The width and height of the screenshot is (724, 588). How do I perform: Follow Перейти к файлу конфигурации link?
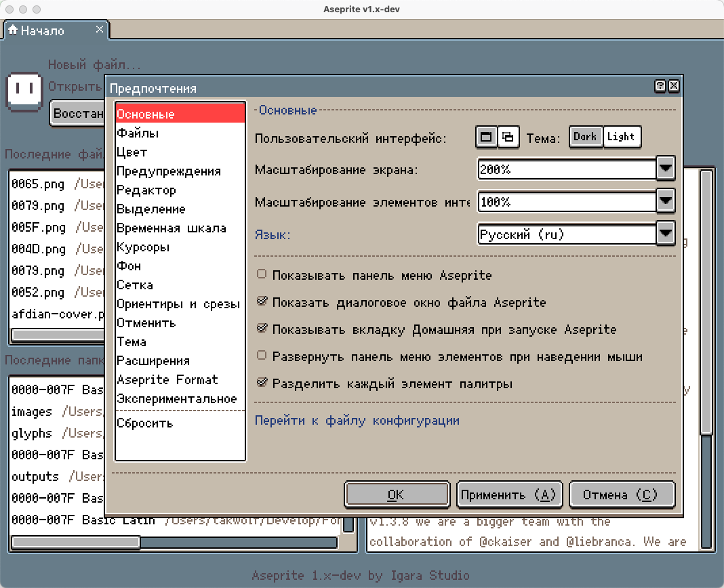tap(357, 421)
